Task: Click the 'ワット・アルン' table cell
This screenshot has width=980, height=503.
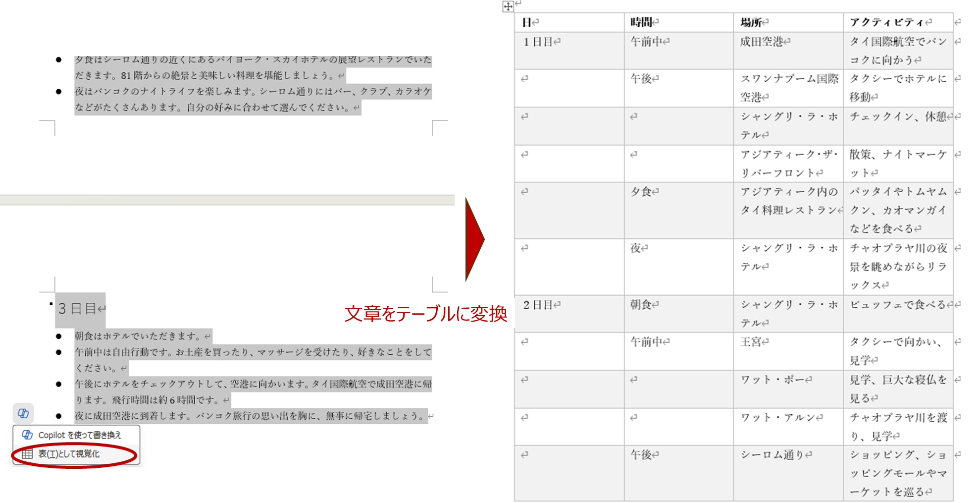Action: (788, 427)
